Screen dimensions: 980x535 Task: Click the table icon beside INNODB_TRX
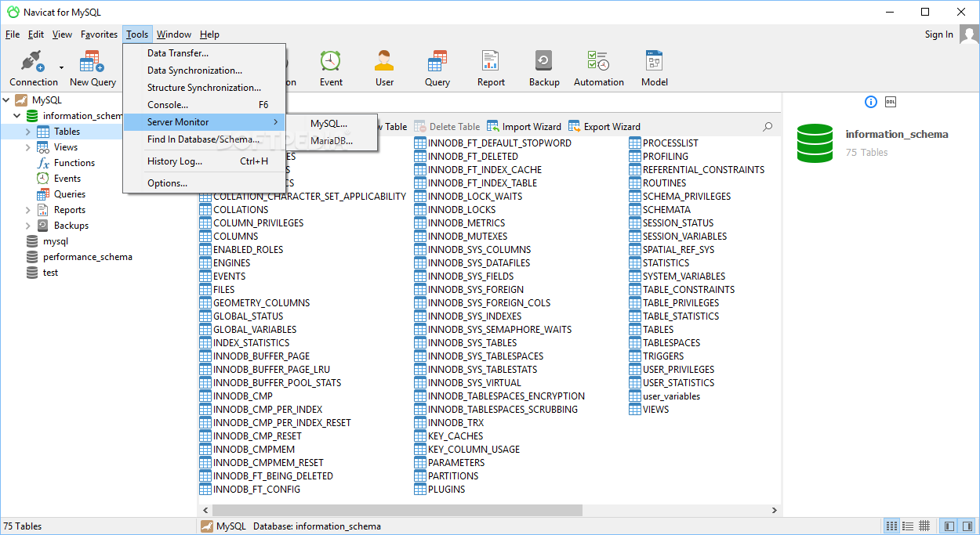[x=420, y=423]
